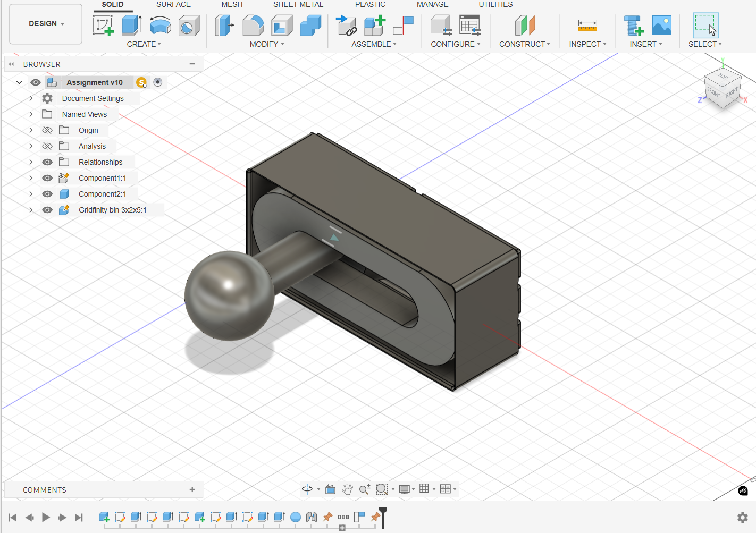Expand the Gridfinity bin 3x2x5:1 node
The image size is (756, 533).
pos(31,210)
